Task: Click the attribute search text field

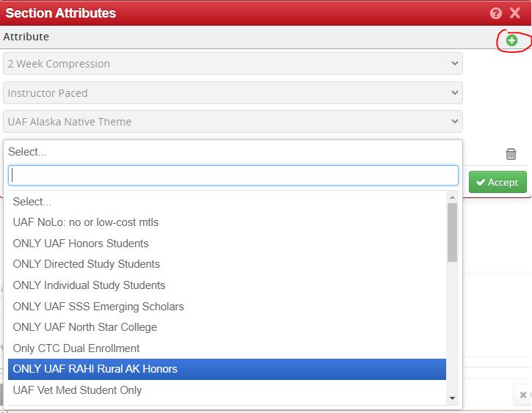Action: (233, 175)
